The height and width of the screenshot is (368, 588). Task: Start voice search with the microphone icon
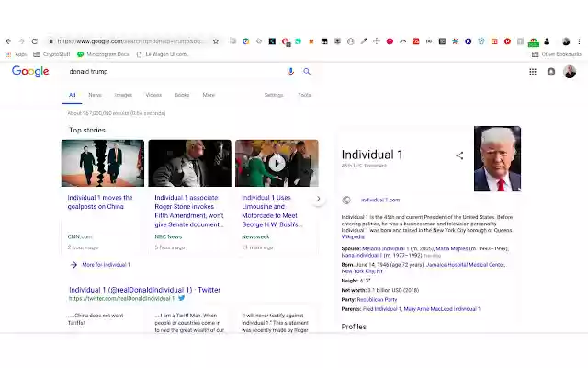click(290, 72)
